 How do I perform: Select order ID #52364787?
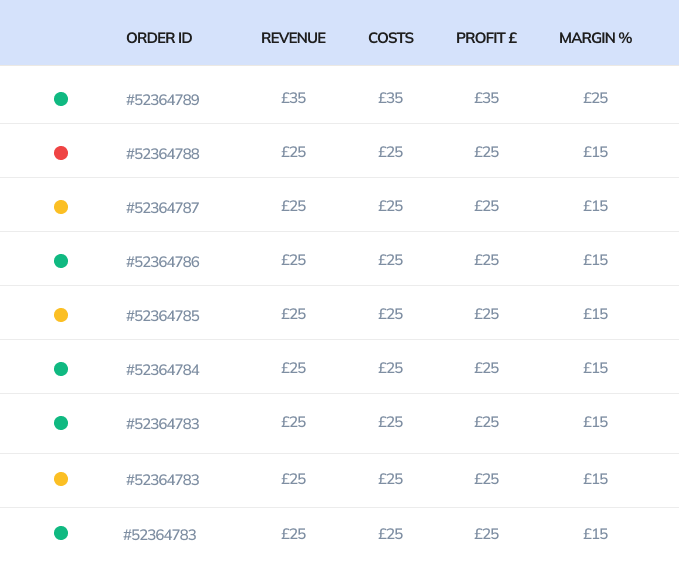pos(162,208)
